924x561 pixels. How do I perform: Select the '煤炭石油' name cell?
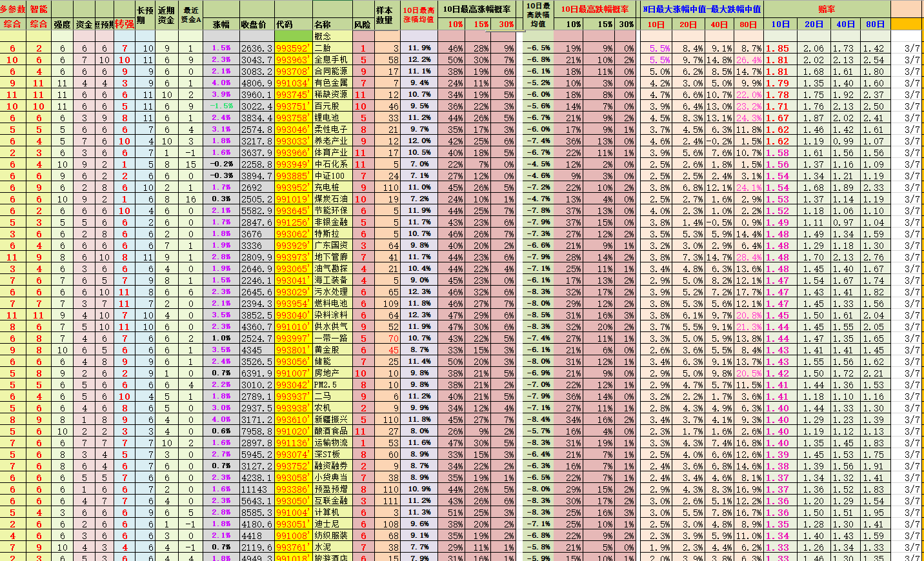332,199
